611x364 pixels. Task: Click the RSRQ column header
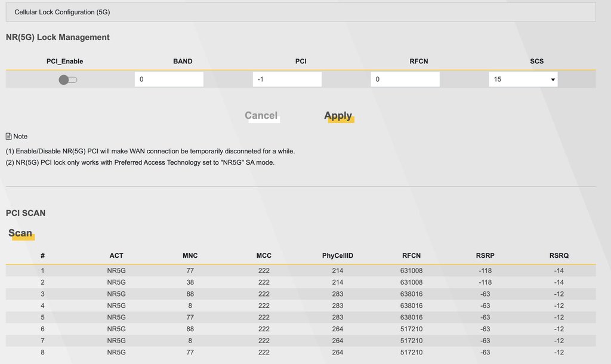tap(559, 256)
